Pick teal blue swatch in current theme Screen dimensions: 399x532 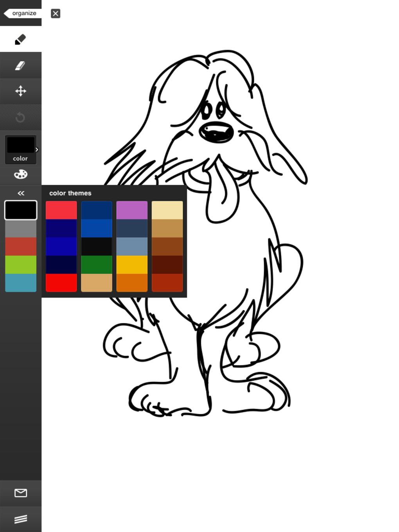21,283
